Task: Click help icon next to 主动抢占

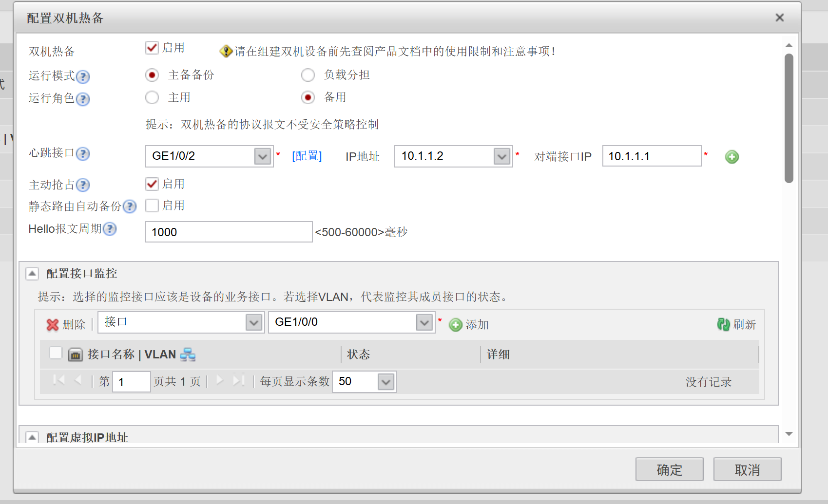Action: pos(83,185)
